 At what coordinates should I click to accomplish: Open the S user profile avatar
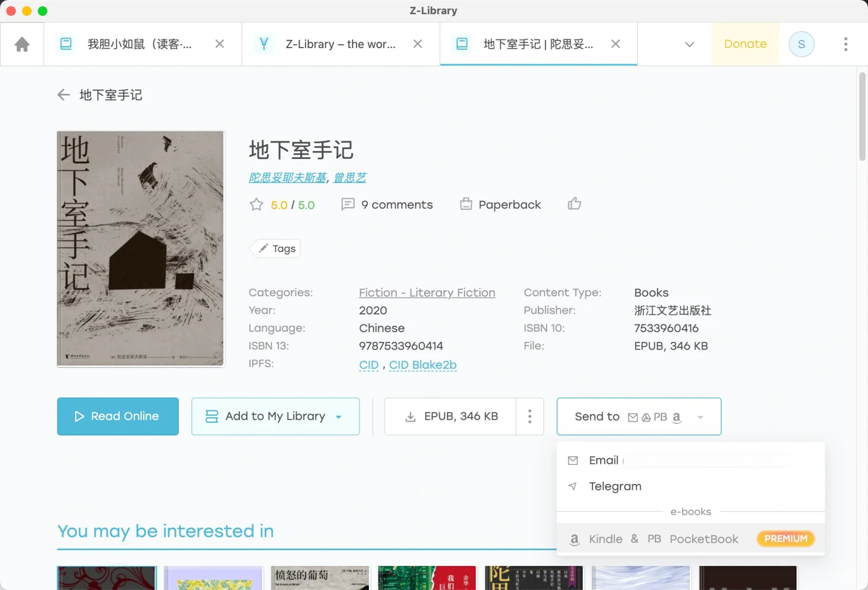[x=802, y=44]
